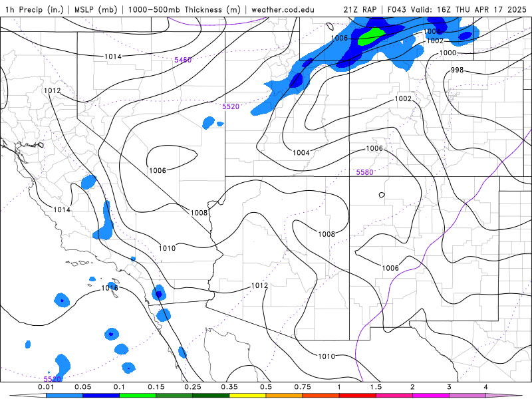Click the light blue 0.01 legend swatch

point(65,396)
